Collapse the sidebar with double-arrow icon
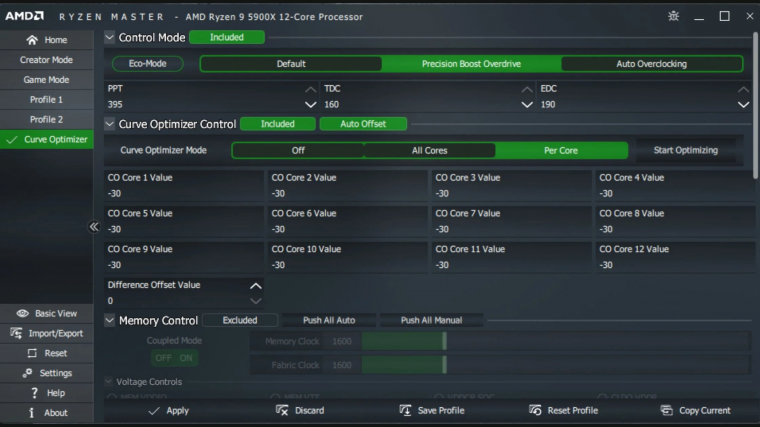The image size is (760, 427). [x=94, y=227]
